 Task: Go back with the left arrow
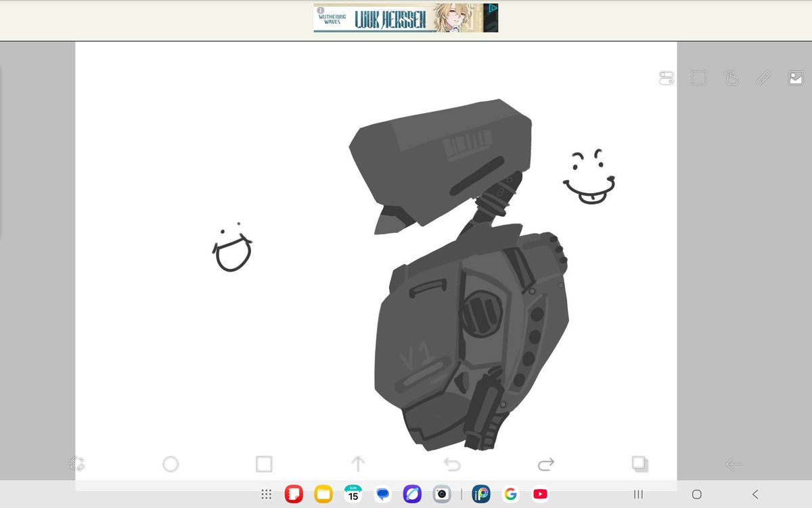[x=734, y=464]
